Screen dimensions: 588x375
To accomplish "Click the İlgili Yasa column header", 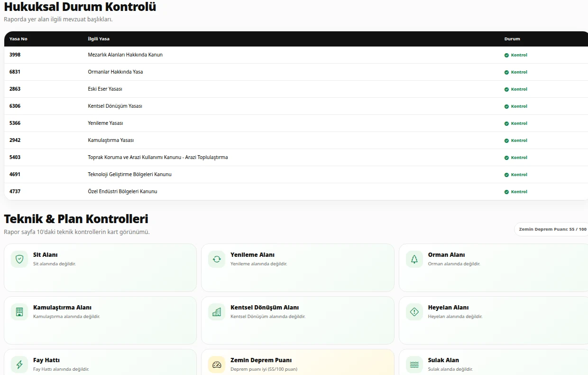I will pos(99,39).
